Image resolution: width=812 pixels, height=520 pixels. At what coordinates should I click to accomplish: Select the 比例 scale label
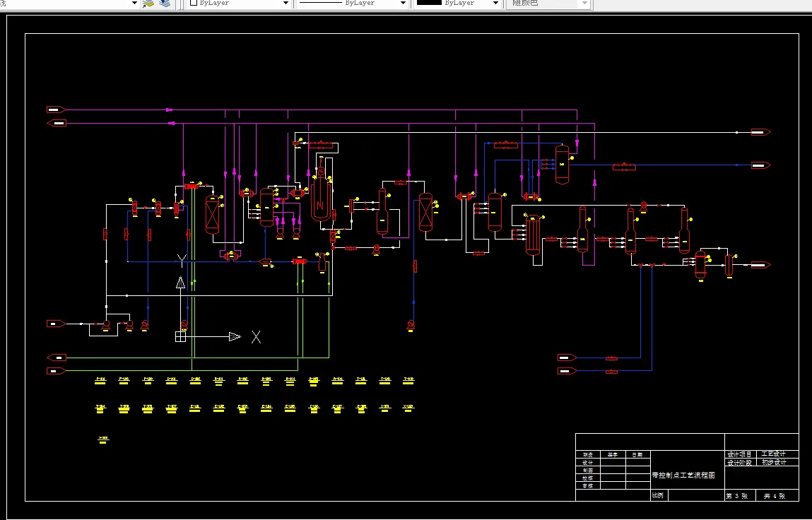658,495
